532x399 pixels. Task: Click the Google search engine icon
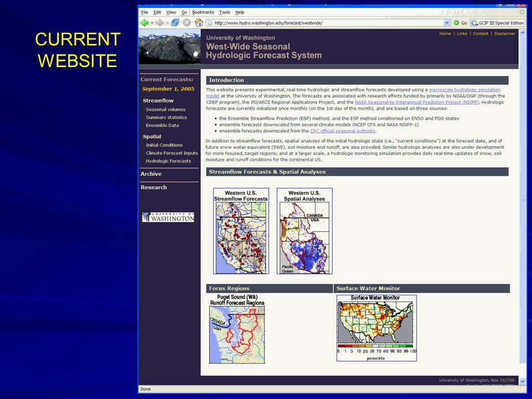(474, 23)
